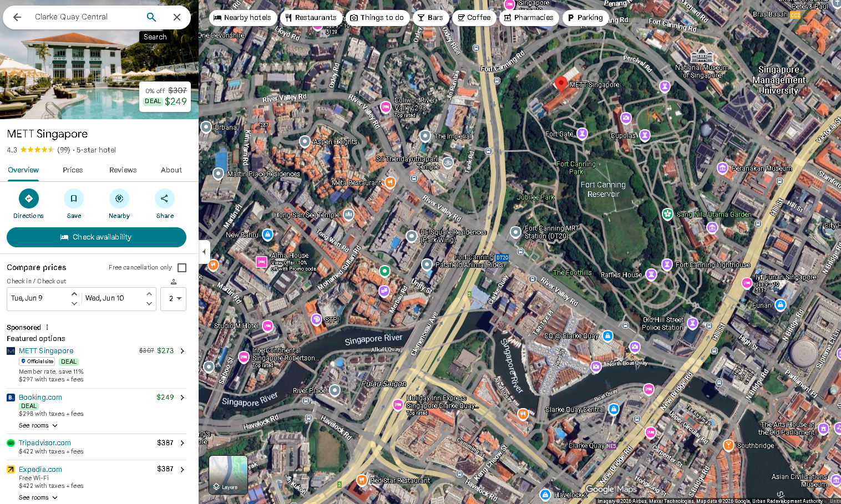
Task: Show Things to do nearby
Action: [x=377, y=18]
